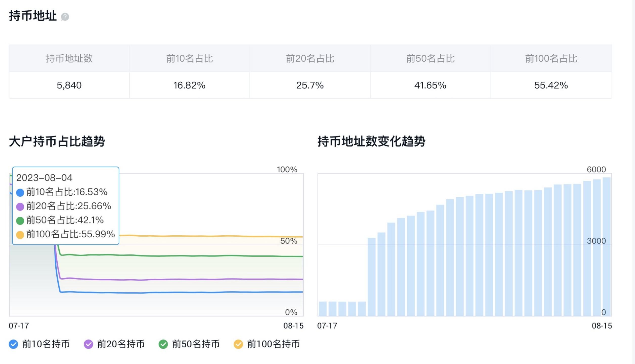This screenshot has height=364, width=635.
Task: Click the help icon beside 持币地址
Action: 65,17
